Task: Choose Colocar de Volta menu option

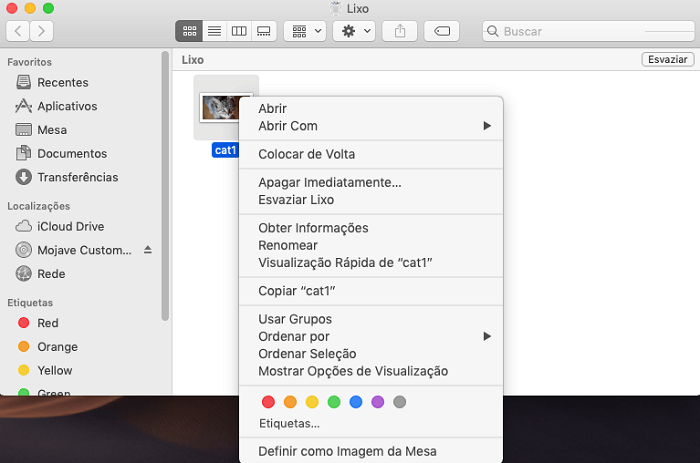Action: [306, 154]
